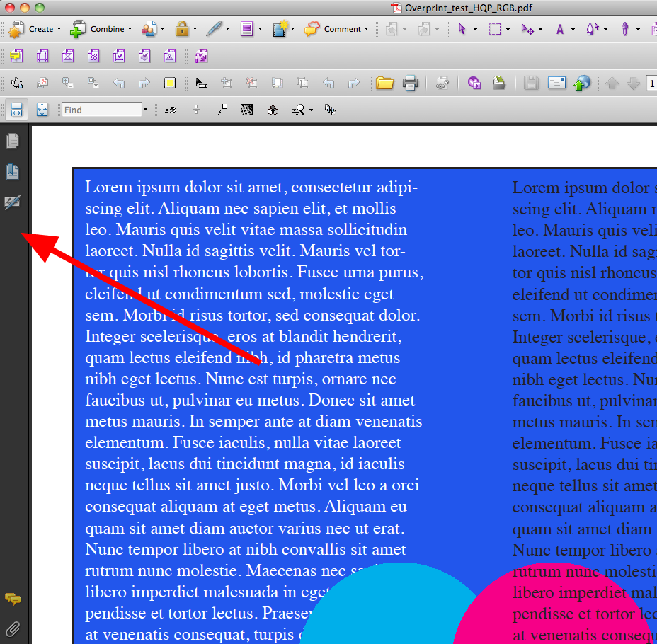Screen dimensions: 657x644
Task: Open the Comments navigation panel
Action: [x=13, y=599]
